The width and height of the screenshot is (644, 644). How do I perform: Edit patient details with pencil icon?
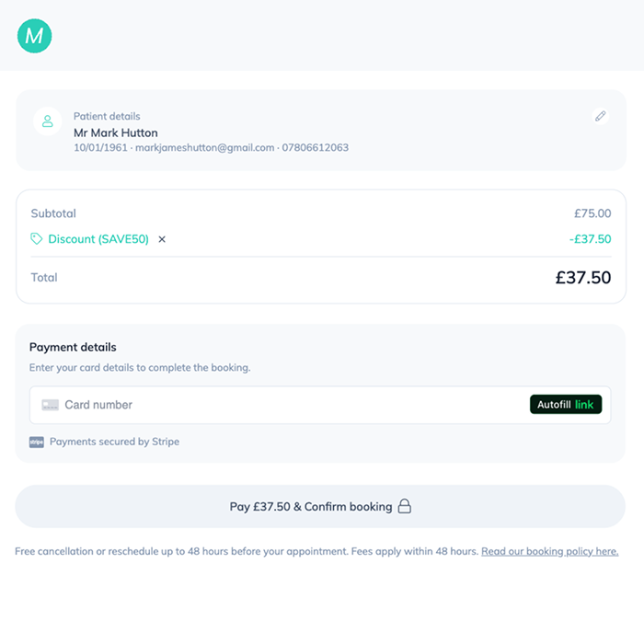601,116
